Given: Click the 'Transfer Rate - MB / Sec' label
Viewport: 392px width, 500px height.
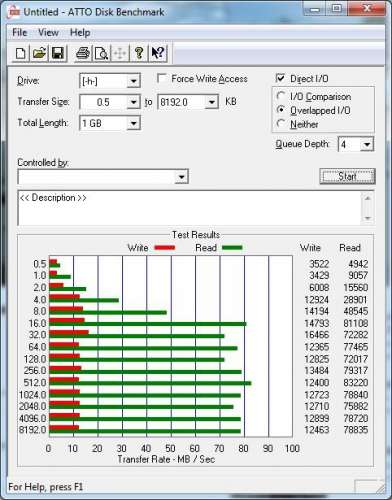Looking at the screenshot, I should pyautogui.click(x=166, y=459).
